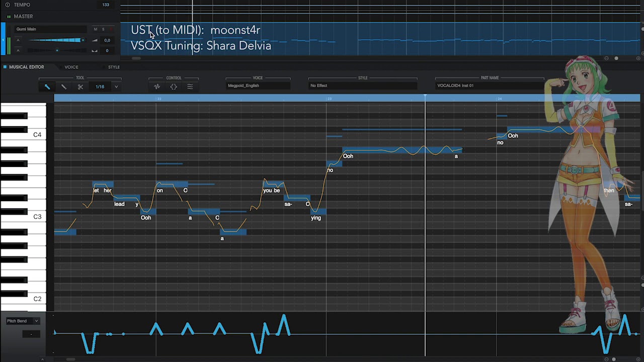Collapse the control parameter panel chevron
644x362 pixels.
tap(42, 359)
